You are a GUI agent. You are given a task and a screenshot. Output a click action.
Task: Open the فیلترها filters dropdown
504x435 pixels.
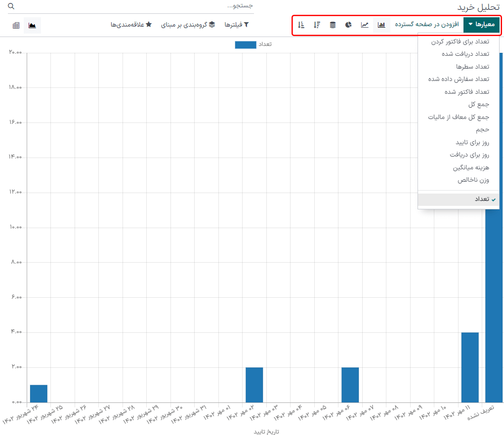(237, 25)
